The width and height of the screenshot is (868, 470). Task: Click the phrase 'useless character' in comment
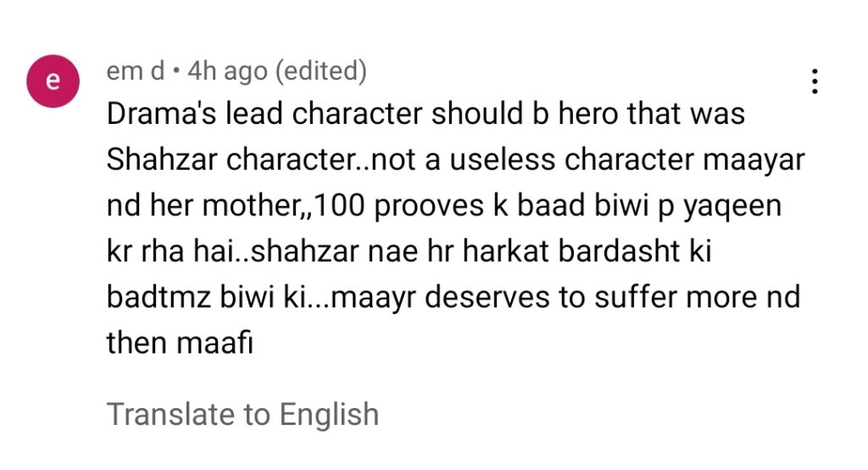(571, 159)
